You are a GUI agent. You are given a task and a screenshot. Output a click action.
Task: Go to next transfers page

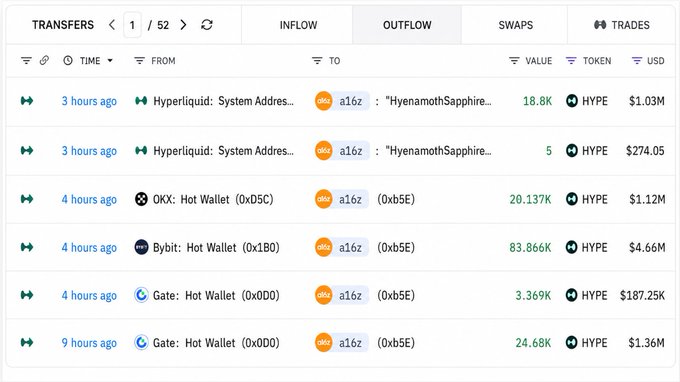click(x=183, y=25)
